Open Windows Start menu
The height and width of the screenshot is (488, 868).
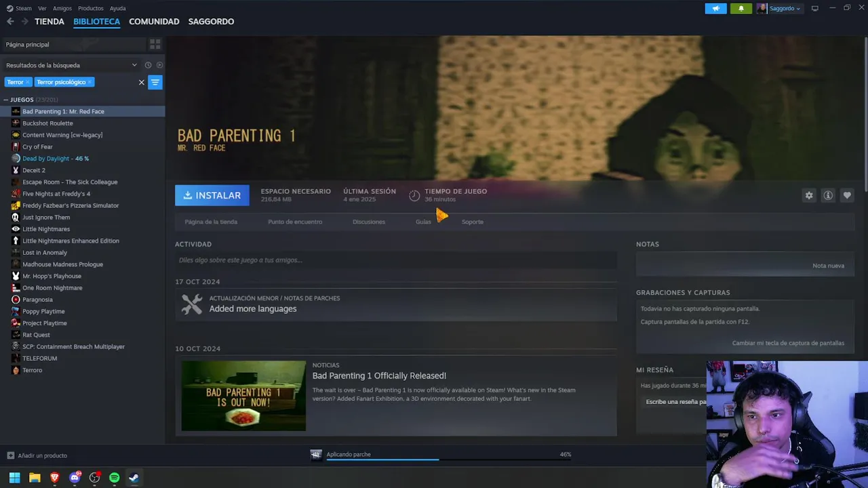[14, 478]
